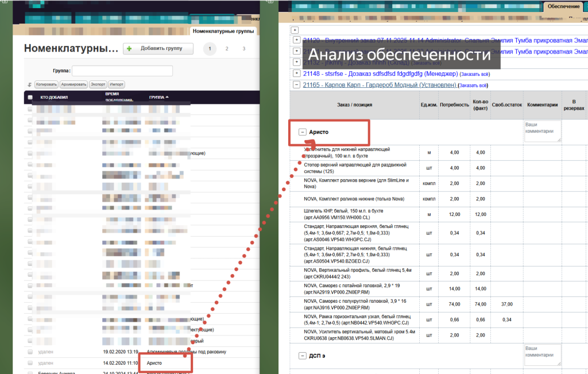
Task: Open the Номенклатурные группы tab
Action: click(x=224, y=30)
